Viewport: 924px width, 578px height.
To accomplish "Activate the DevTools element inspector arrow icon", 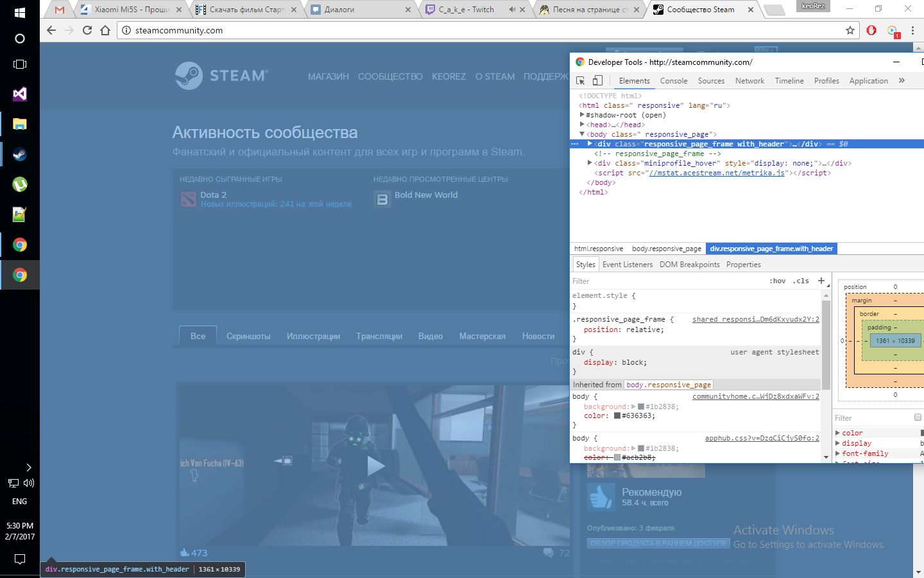I will pos(581,80).
